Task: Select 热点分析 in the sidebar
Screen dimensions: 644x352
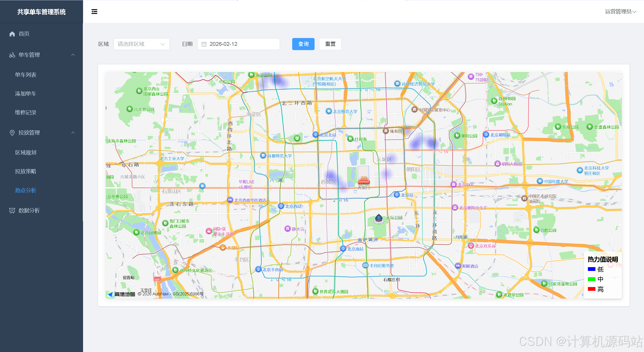Action: click(26, 190)
